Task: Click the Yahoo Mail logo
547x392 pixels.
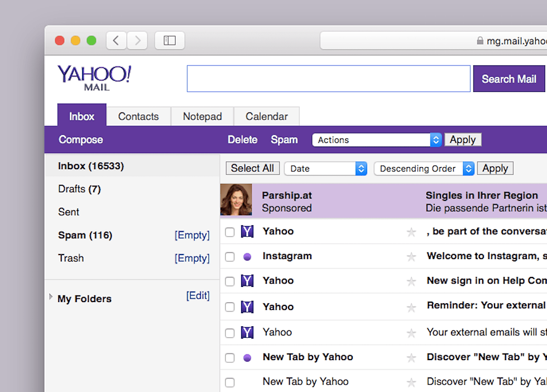Action: click(x=94, y=77)
